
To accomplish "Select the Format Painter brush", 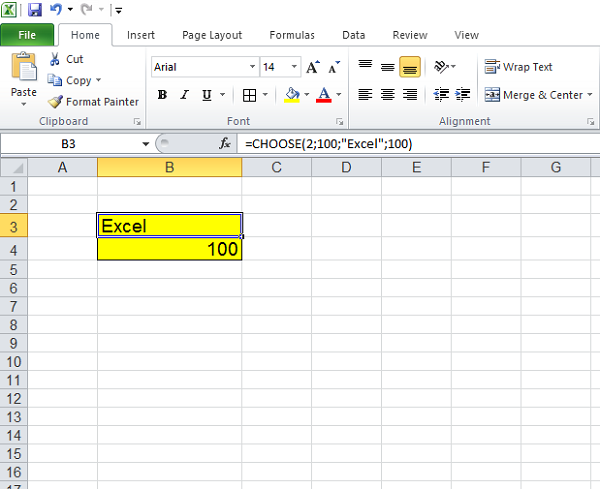I will (55, 102).
